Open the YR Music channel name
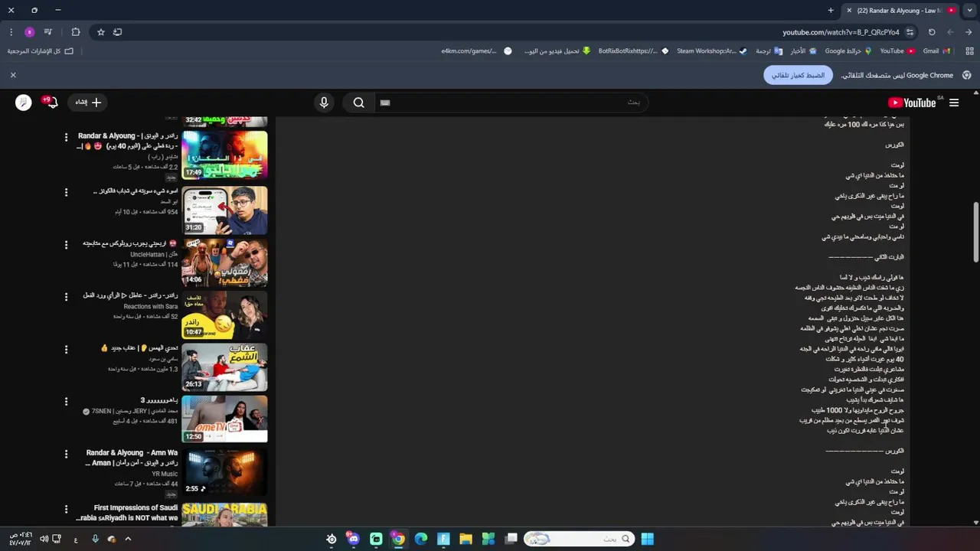Image resolution: width=980 pixels, height=551 pixels. [165, 474]
